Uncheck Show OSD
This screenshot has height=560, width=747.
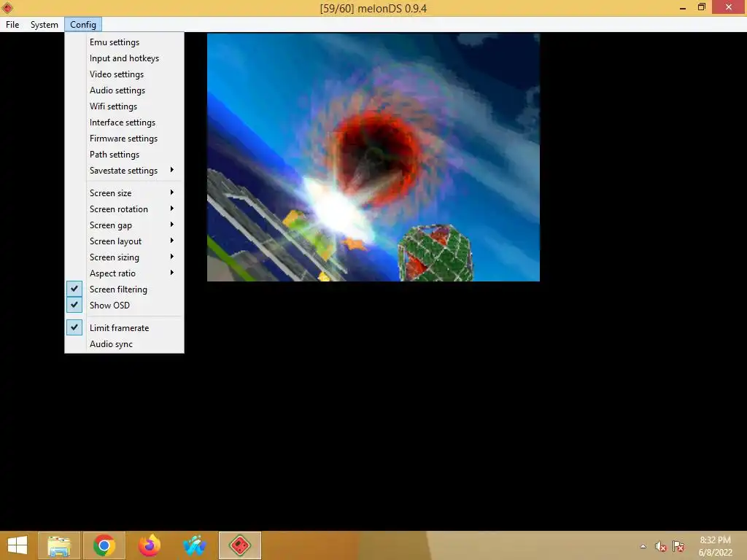click(124, 306)
